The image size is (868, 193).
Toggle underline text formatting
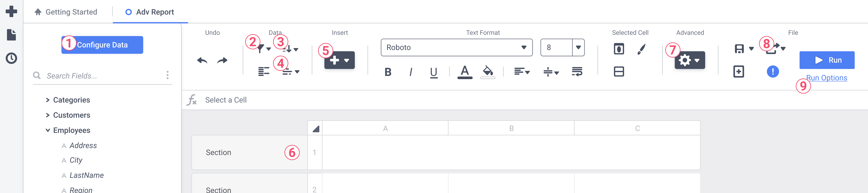(434, 72)
